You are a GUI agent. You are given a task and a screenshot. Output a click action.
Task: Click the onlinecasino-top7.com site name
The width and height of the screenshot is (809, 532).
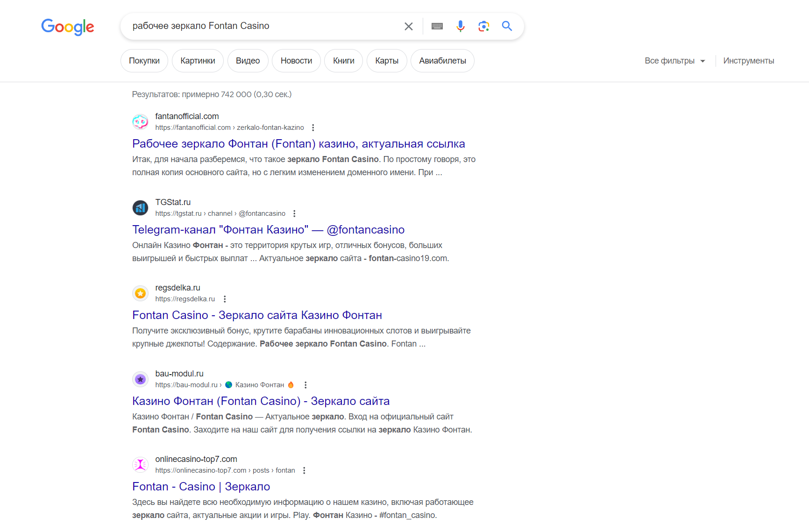(196, 459)
